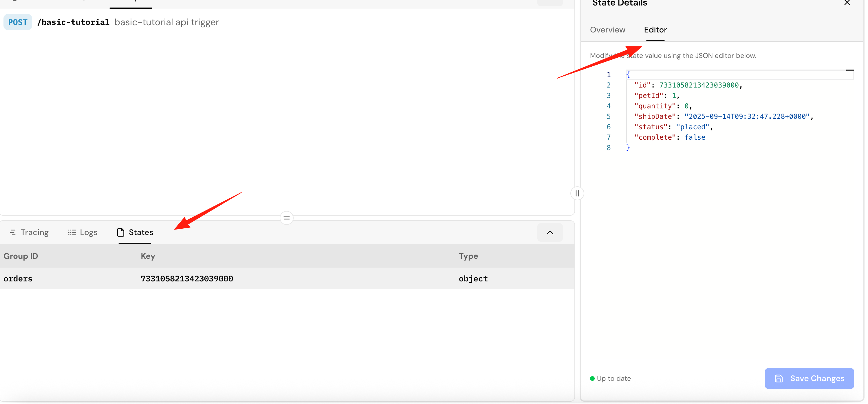Select the orders row in states table
This screenshot has height=404, width=868.
(x=287, y=279)
